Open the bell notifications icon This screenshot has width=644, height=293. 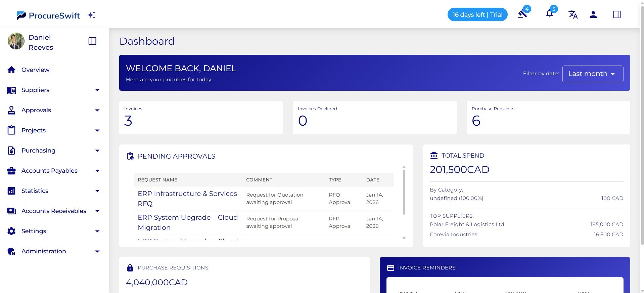pyautogui.click(x=550, y=14)
